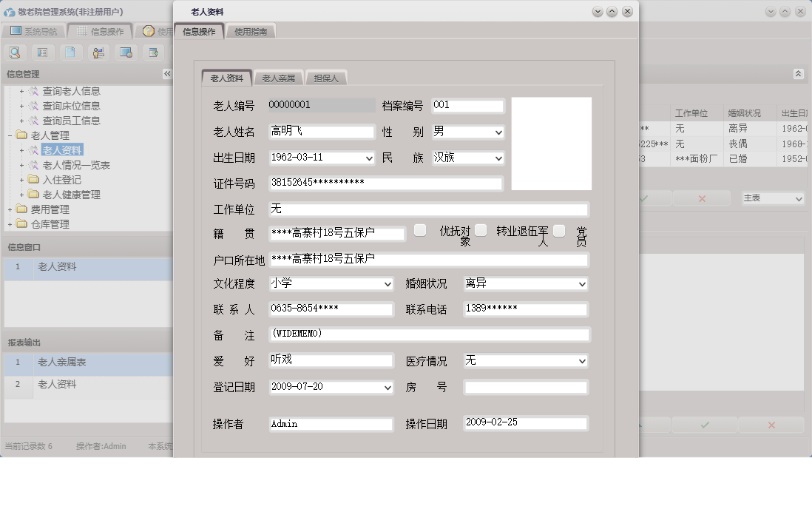812x529 pixels.
Task: Enable the 转业退伍军人 checkbox
Action: click(481, 229)
